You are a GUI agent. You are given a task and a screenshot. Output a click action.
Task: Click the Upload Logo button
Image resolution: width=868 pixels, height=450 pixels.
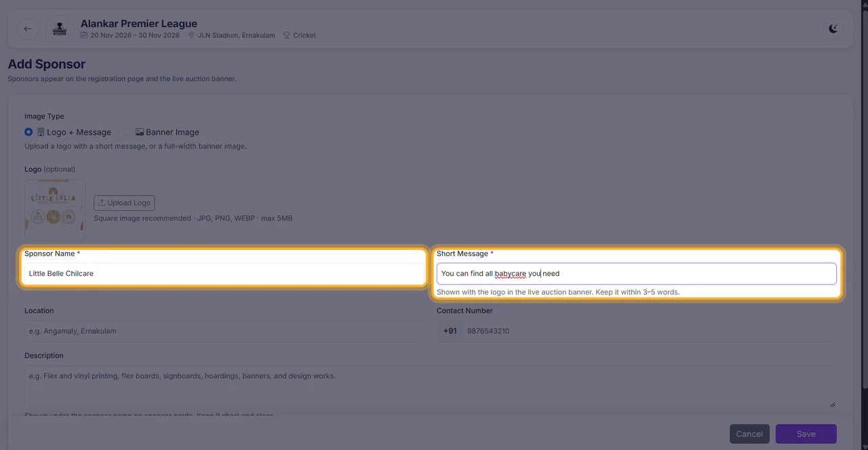pyautogui.click(x=124, y=203)
